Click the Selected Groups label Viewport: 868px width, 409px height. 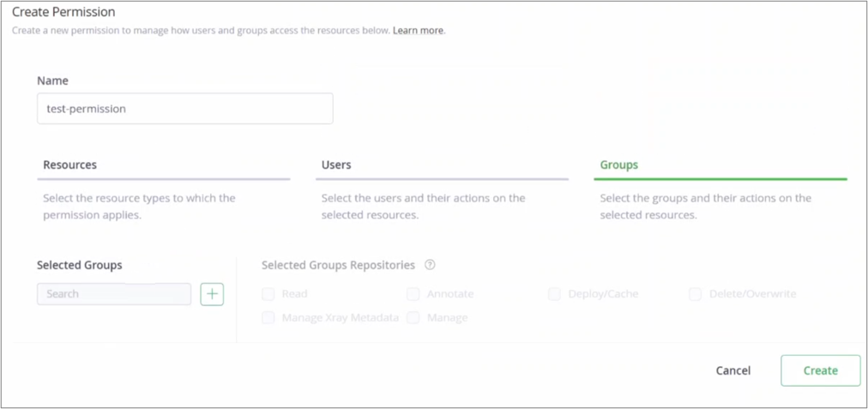[x=80, y=265]
